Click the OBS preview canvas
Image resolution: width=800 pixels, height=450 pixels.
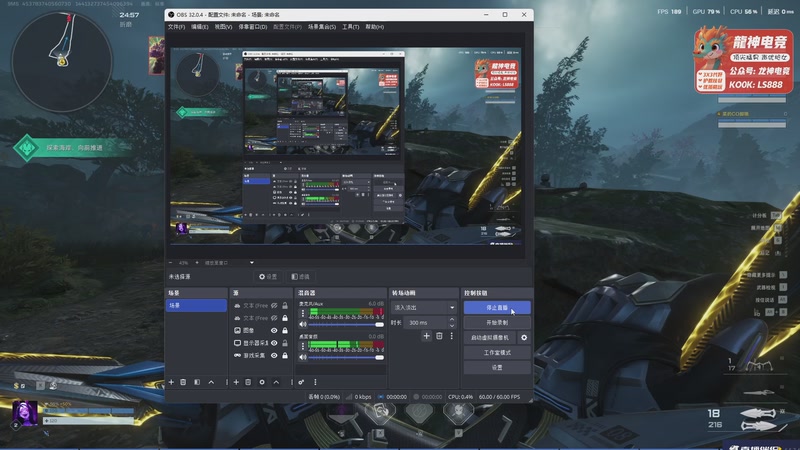(347, 146)
